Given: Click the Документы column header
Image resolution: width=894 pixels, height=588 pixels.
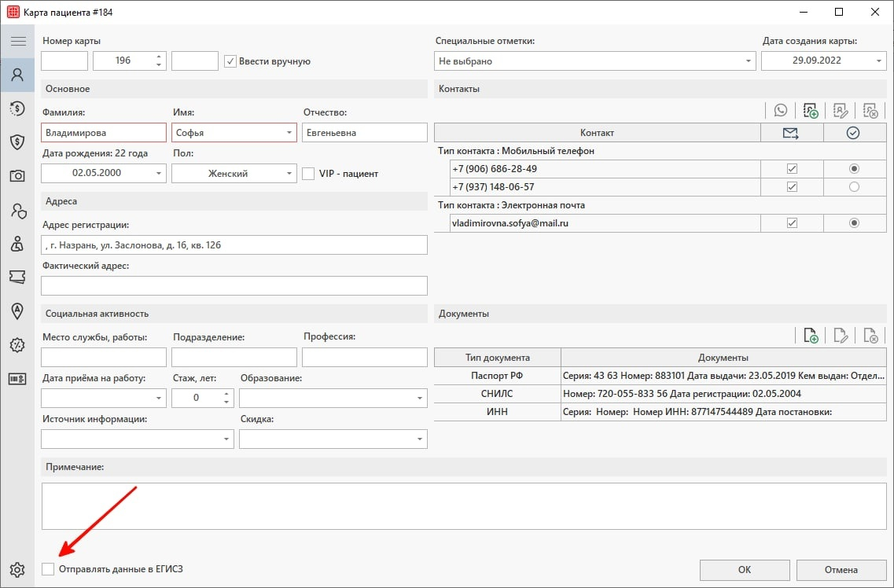Looking at the screenshot, I should click(723, 357).
